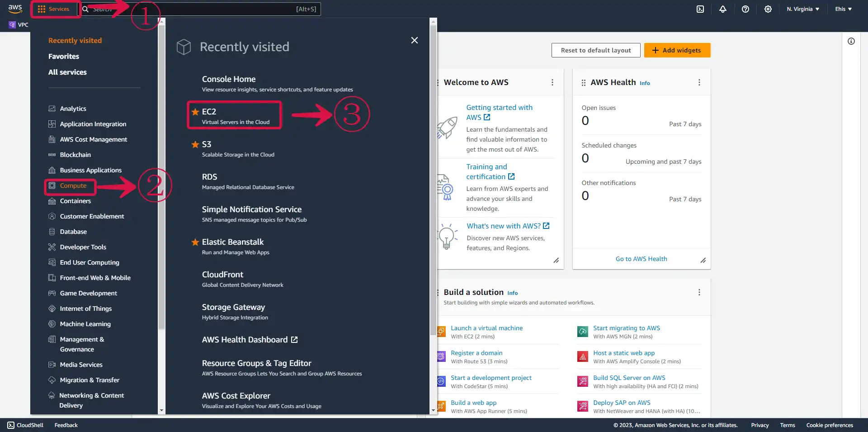Image resolution: width=868 pixels, height=432 pixels.
Task: Open the help question mark icon
Action: [x=745, y=9]
